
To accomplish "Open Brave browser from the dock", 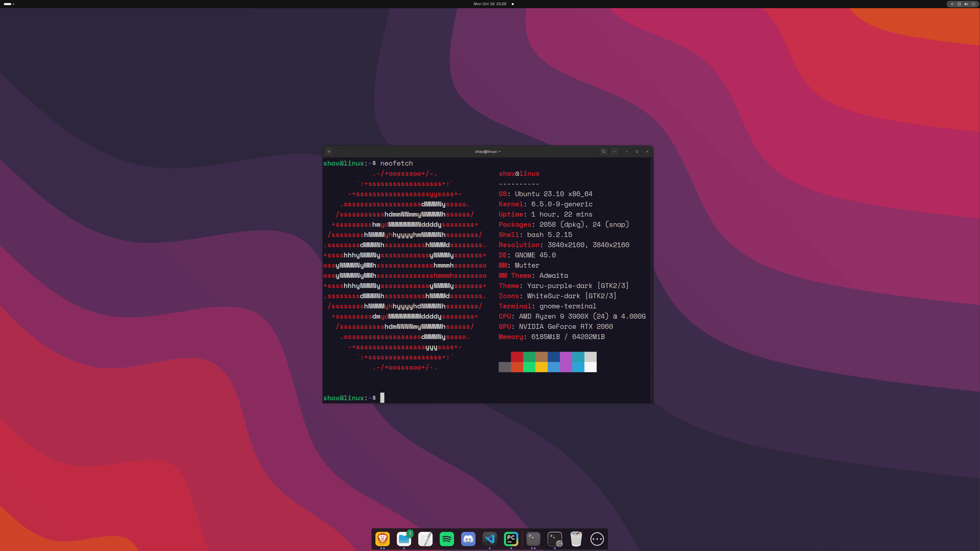I will [x=382, y=539].
